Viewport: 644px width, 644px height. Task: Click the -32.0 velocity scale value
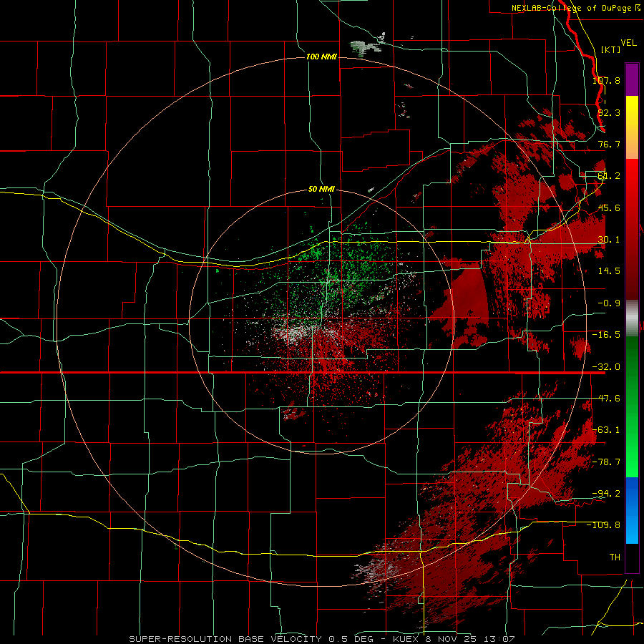pyautogui.click(x=606, y=367)
